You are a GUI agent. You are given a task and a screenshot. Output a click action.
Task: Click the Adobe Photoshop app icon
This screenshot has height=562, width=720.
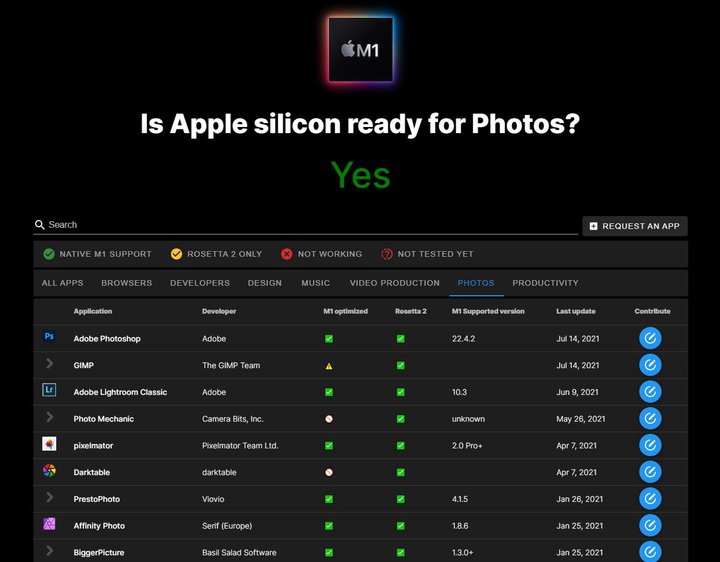tap(49, 338)
